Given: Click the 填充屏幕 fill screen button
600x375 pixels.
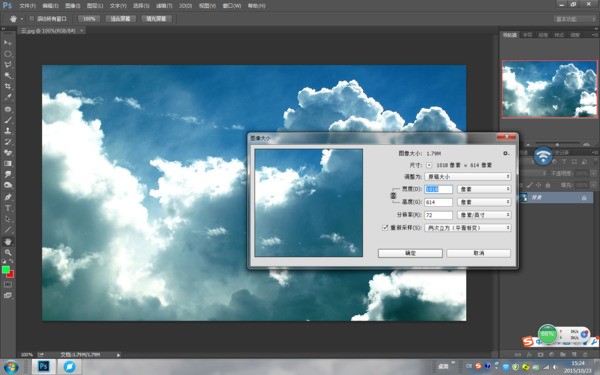Looking at the screenshot, I should [156, 19].
